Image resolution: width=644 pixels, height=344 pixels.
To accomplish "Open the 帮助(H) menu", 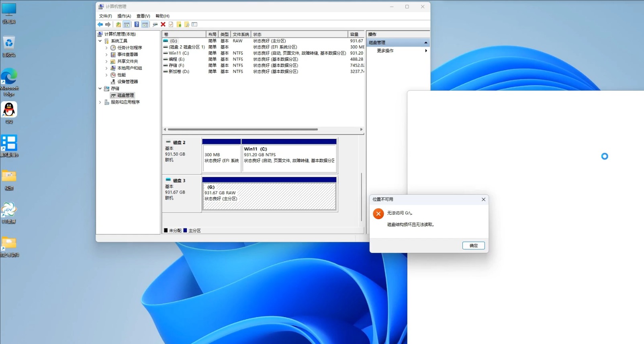I will 162,16.
